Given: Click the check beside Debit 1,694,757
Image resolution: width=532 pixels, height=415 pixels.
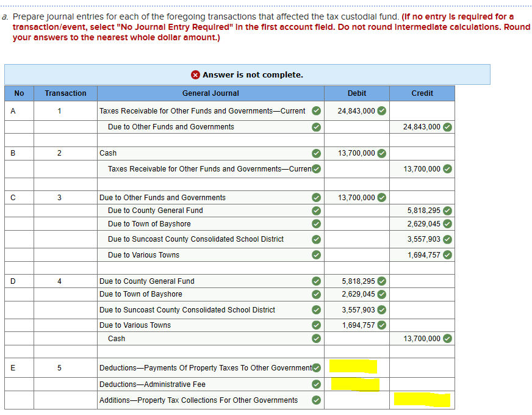Looking at the screenshot, I should click(x=382, y=325).
